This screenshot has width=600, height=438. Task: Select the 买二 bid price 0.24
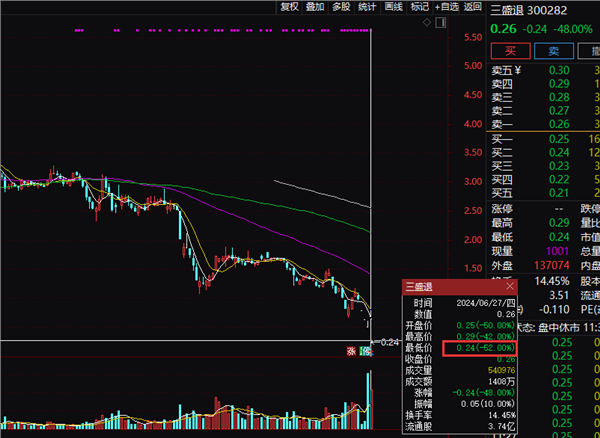click(x=559, y=153)
